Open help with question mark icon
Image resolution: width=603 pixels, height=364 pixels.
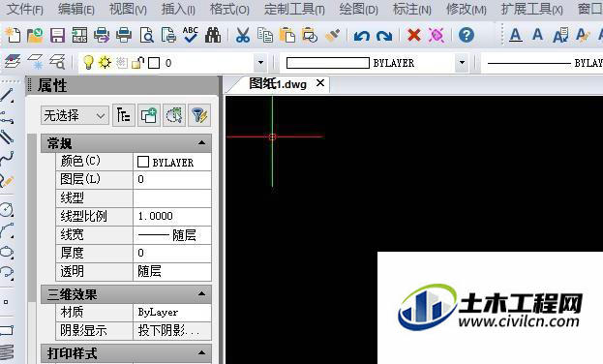point(467,35)
